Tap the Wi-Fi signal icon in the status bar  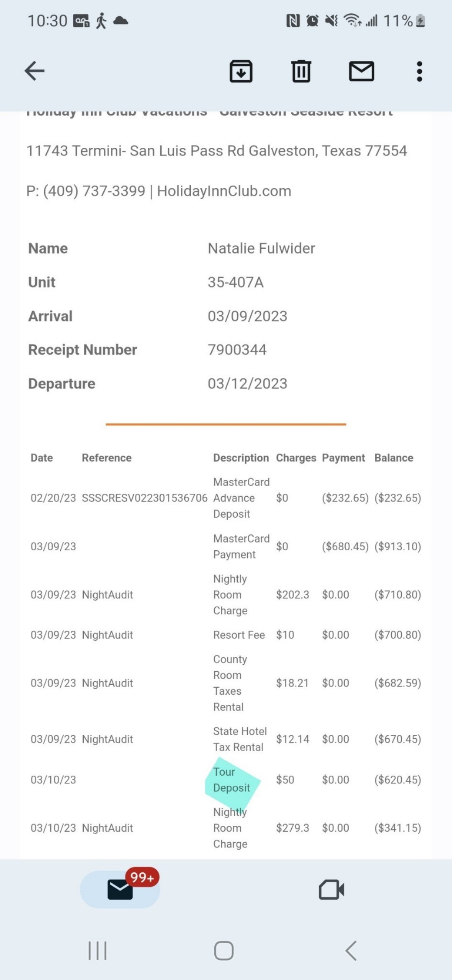352,20
